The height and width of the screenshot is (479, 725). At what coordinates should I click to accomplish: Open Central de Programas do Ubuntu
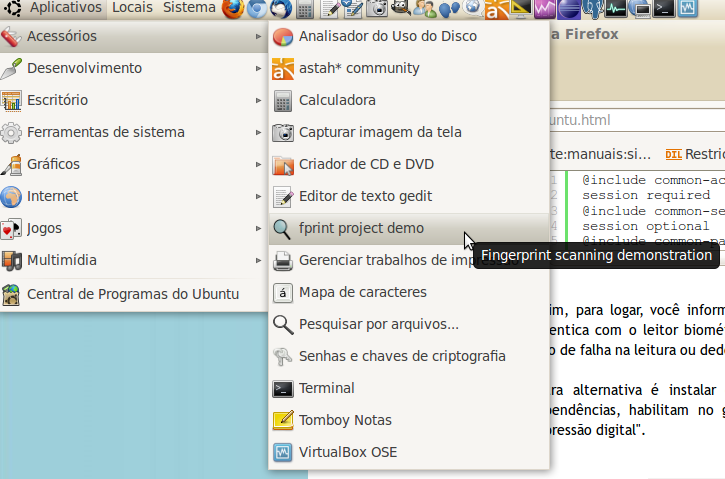click(x=132, y=294)
